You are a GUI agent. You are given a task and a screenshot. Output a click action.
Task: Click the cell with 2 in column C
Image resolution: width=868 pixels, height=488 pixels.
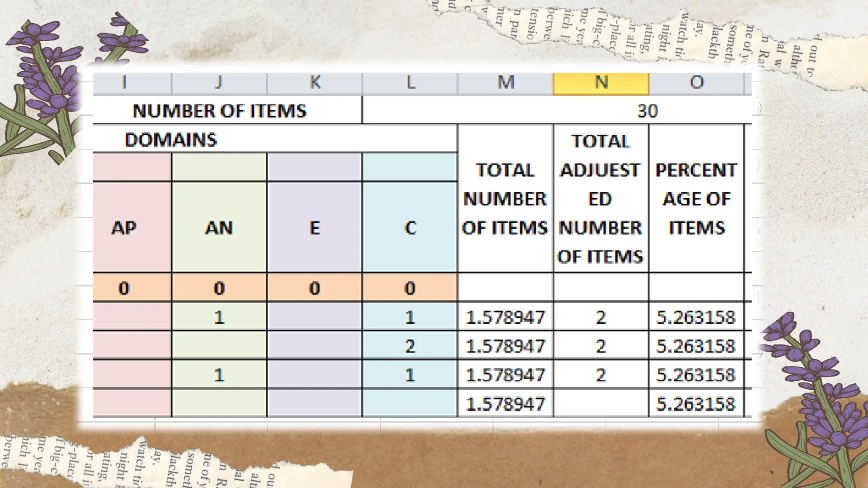coord(410,346)
